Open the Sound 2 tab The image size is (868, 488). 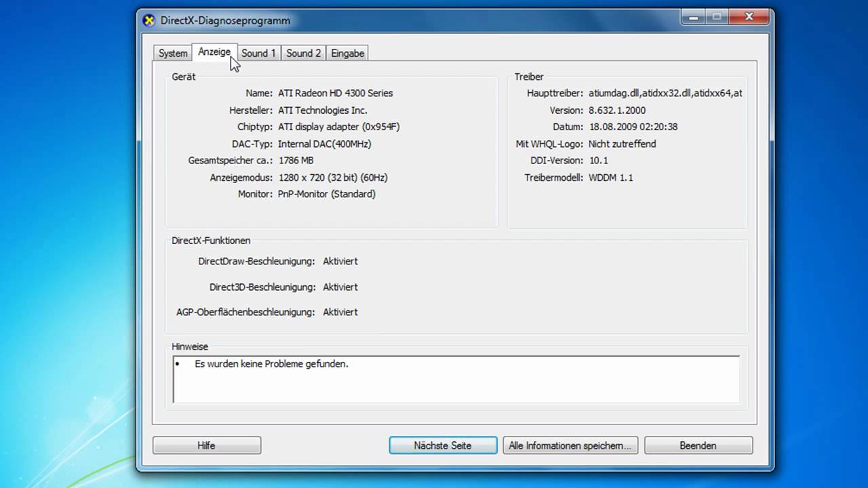pos(303,53)
